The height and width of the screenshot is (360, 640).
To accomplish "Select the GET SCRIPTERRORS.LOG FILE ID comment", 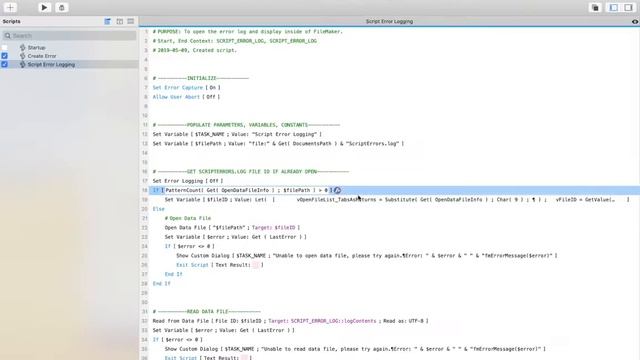I will pyautogui.click(x=251, y=171).
